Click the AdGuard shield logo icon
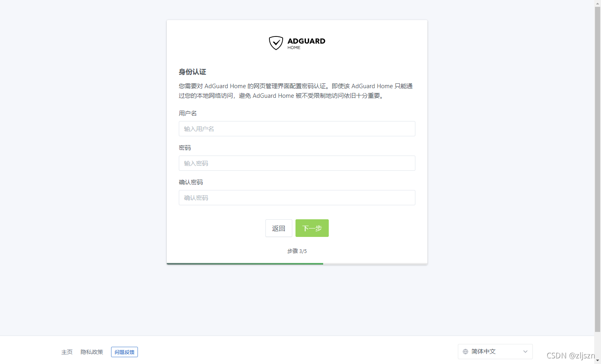The image size is (601, 364). click(276, 43)
